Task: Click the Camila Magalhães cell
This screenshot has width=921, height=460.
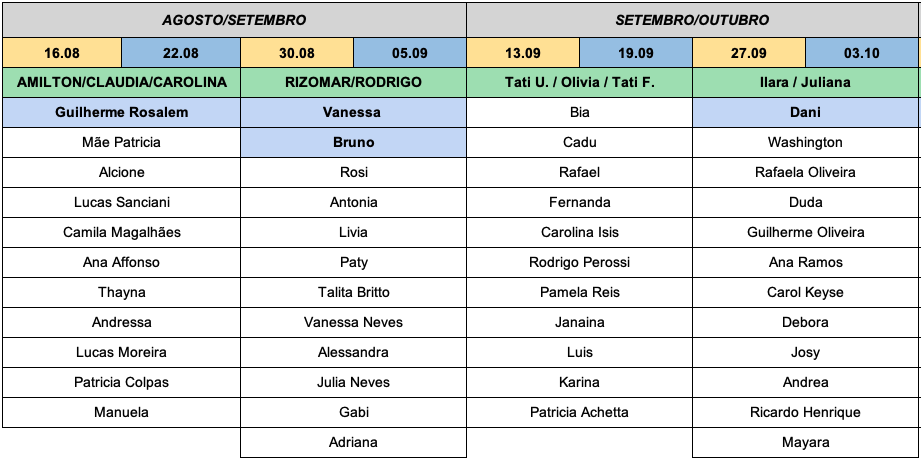Action: pyautogui.click(x=122, y=232)
